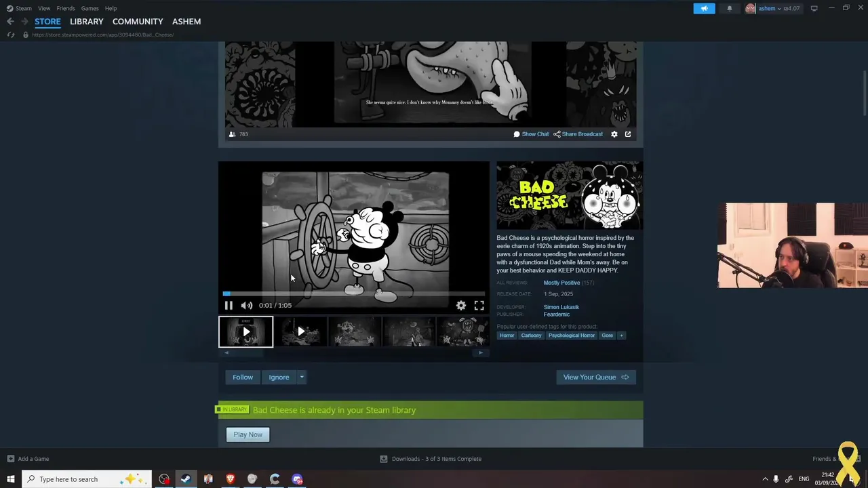Click the Ignore button
This screenshot has height=488, width=868.
click(279, 378)
